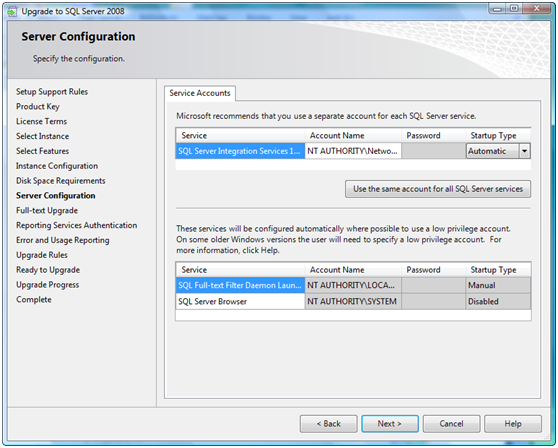Select Product Key step

(x=38, y=107)
